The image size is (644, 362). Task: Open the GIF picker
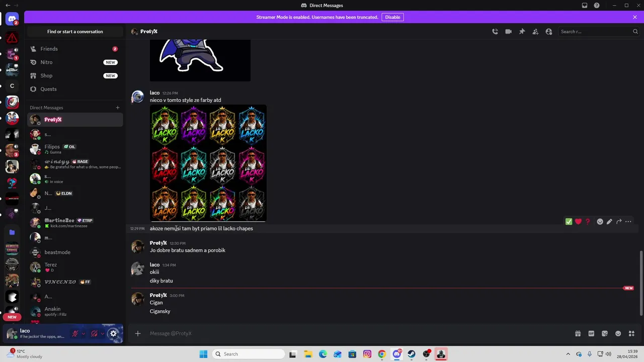(591, 333)
